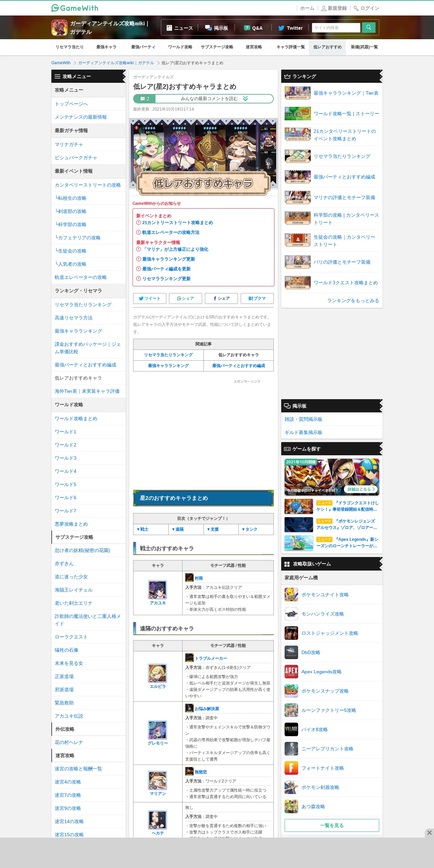This screenshot has width=434, height=868.
Task: Open the ログイン link
Action: pyautogui.click(x=366, y=8)
